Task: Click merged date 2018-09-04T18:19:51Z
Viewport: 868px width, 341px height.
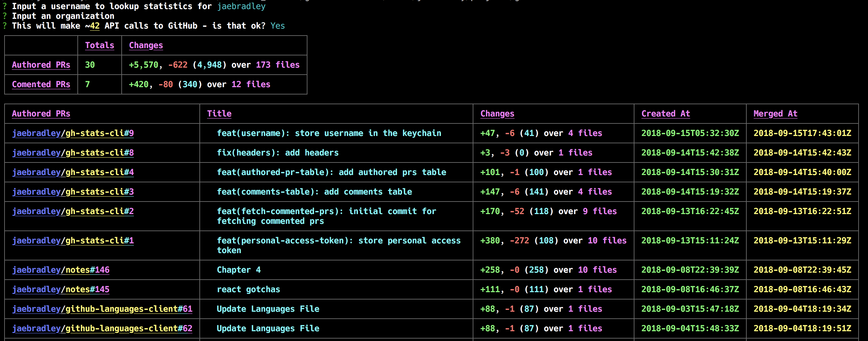Action: click(802, 328)
